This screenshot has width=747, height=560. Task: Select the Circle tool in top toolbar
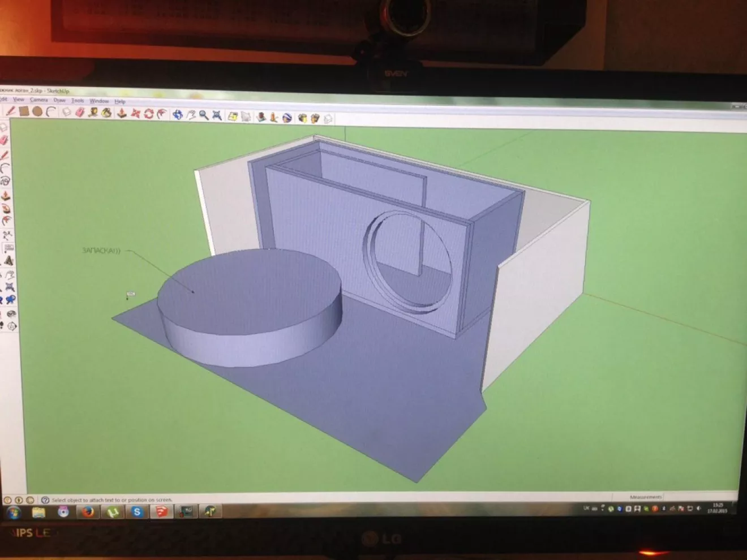pos(37,111)
